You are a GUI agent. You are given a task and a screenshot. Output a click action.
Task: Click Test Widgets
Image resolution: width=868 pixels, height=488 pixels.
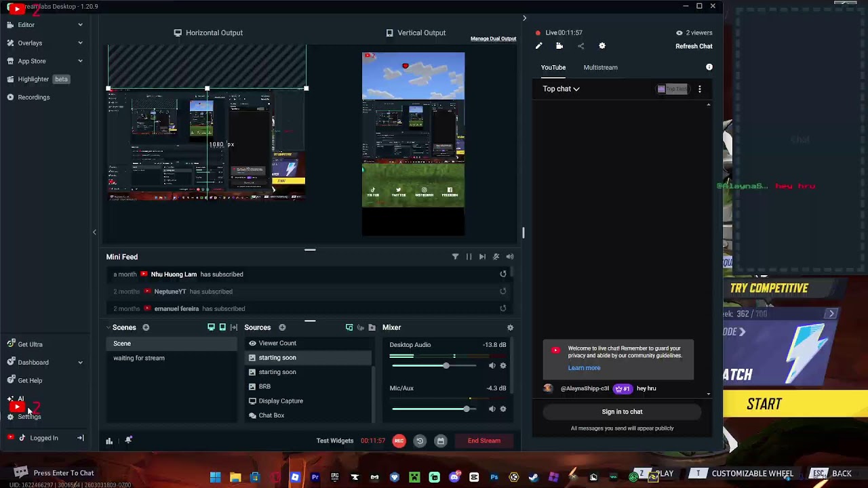tap(335, 441)
